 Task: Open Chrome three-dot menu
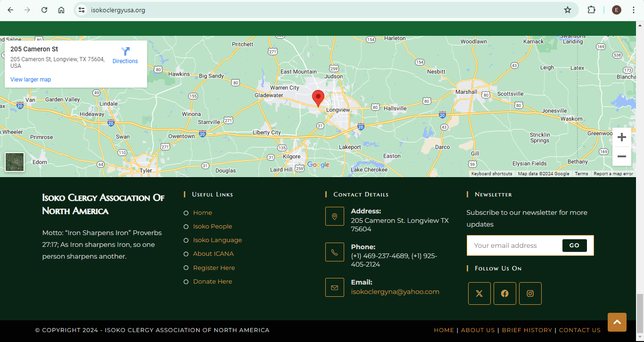(633, 10)
